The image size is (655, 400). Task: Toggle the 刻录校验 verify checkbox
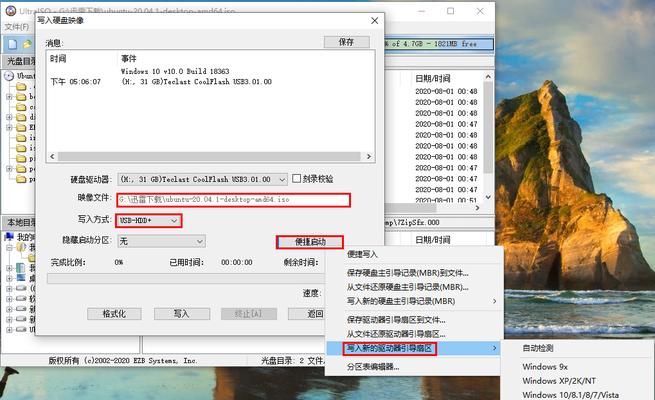coord(296,178)
